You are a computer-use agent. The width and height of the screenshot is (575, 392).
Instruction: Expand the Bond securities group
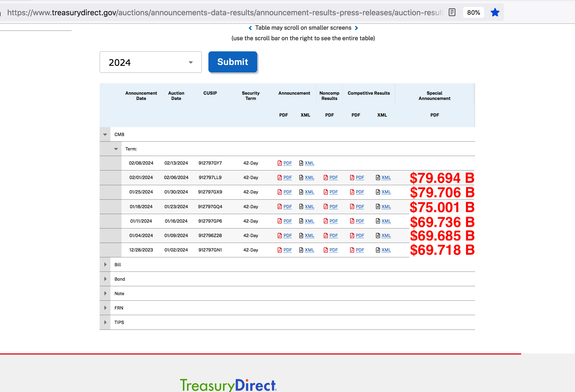pos(105,279)
